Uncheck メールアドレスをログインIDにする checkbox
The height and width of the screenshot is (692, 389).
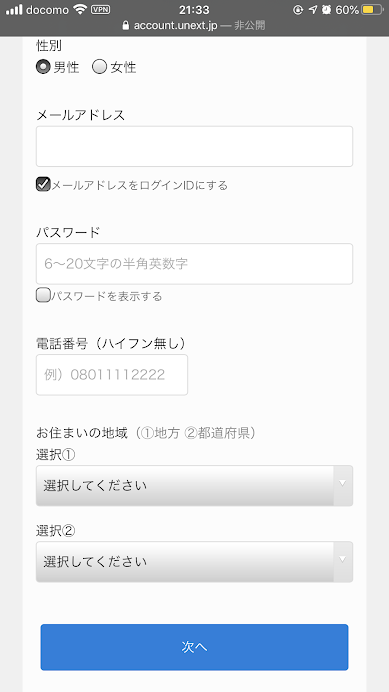(43, 184)
